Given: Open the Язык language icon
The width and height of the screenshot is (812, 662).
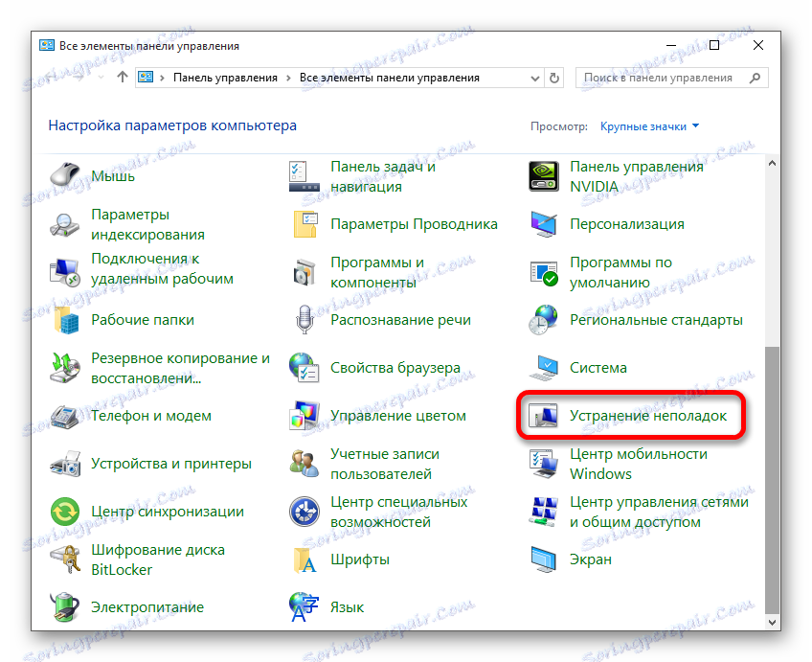Looking at the screenshot, I should click(x=304, y=607).
